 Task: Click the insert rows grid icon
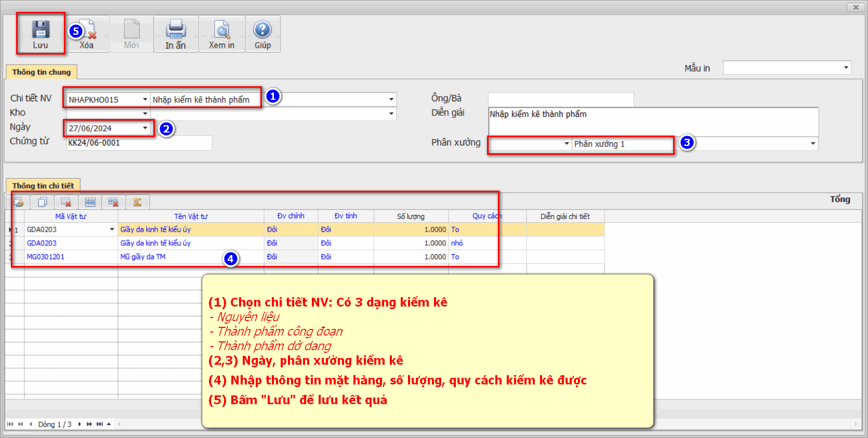click(90, 202)
